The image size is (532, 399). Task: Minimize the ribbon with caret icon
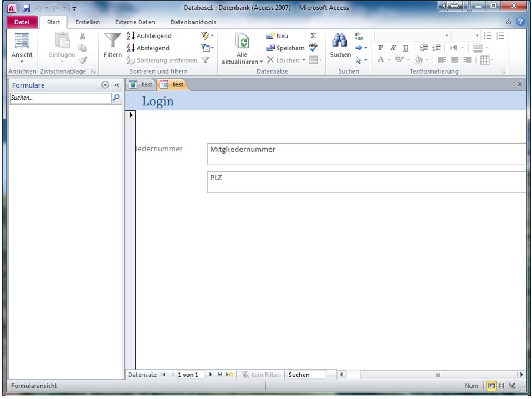[x=508, y=22]
